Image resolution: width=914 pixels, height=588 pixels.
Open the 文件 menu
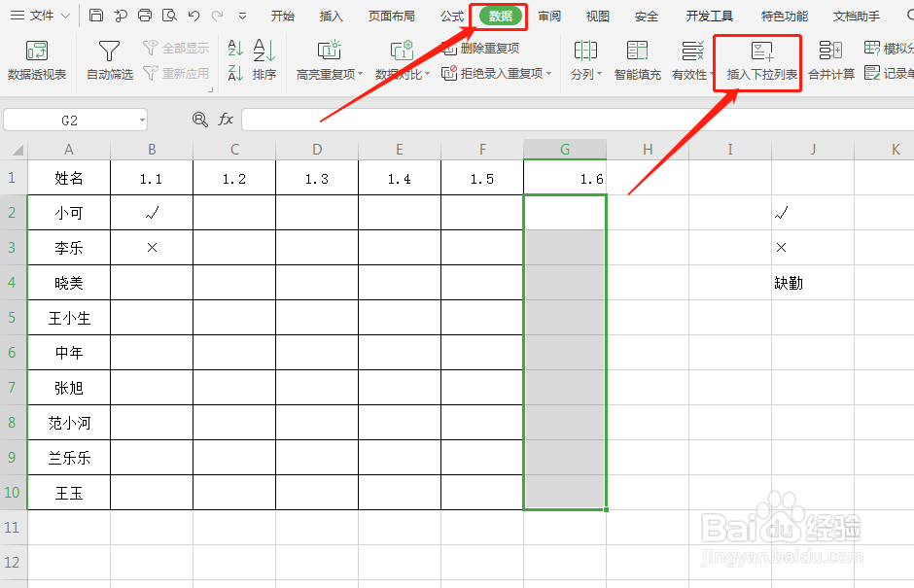40,16
